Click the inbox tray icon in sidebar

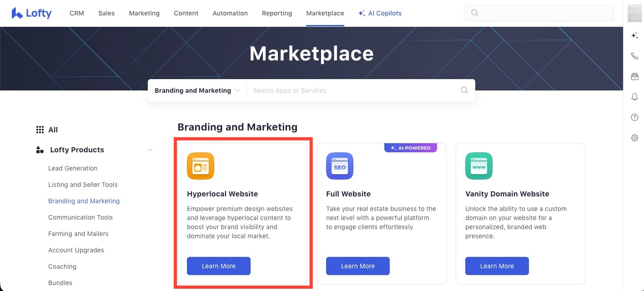point(634,77)
